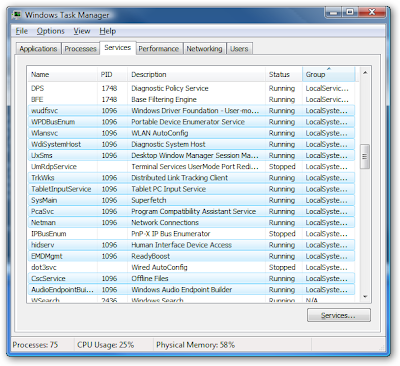
Task: Click the Base Filtering Engine description
Action: (164, 99)
